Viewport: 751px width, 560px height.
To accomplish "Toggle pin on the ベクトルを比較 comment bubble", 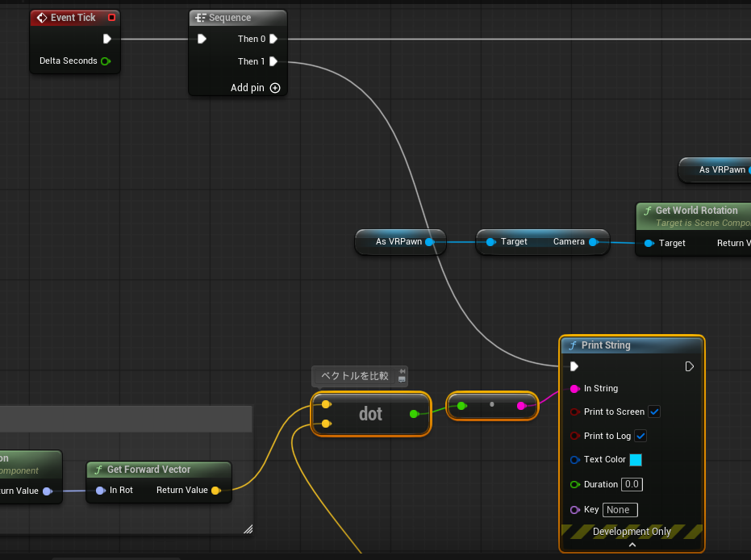I will click(403, 371).
